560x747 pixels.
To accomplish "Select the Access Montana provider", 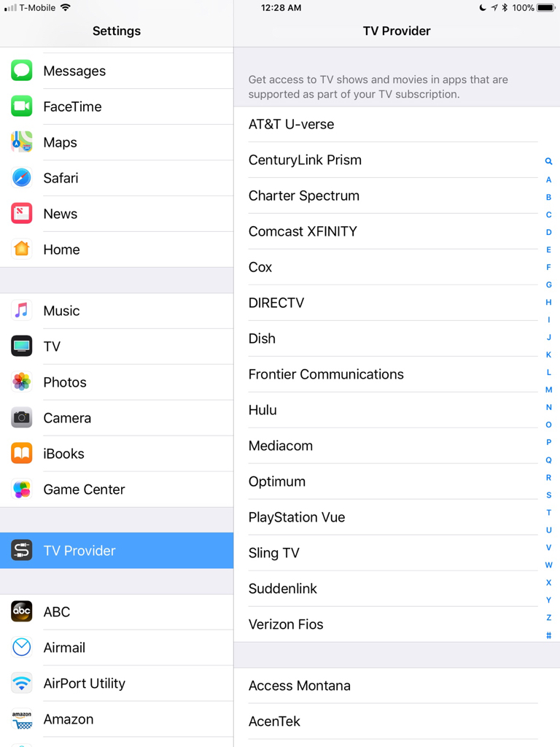I will coord(397,686).
